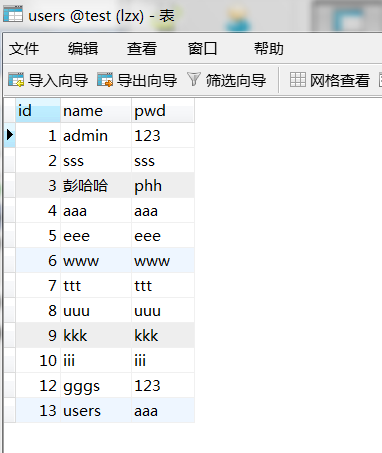
Task: Select the name cell of row id 8
Action: click(96, 310)
